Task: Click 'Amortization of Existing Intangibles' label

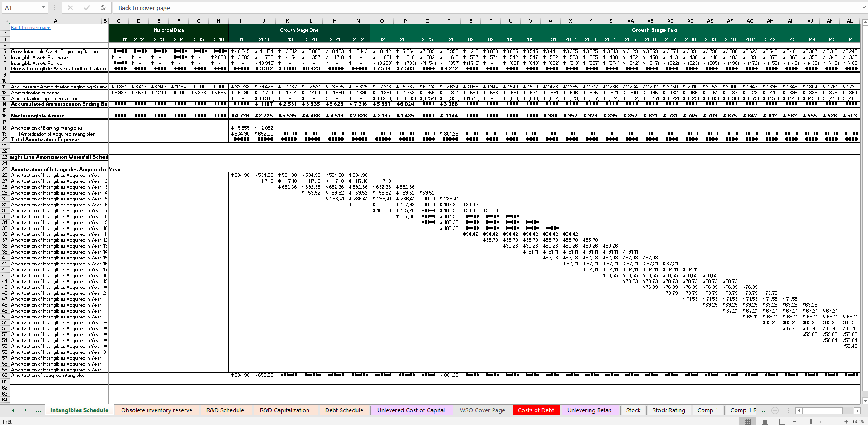Action: [x=47, y=128]
